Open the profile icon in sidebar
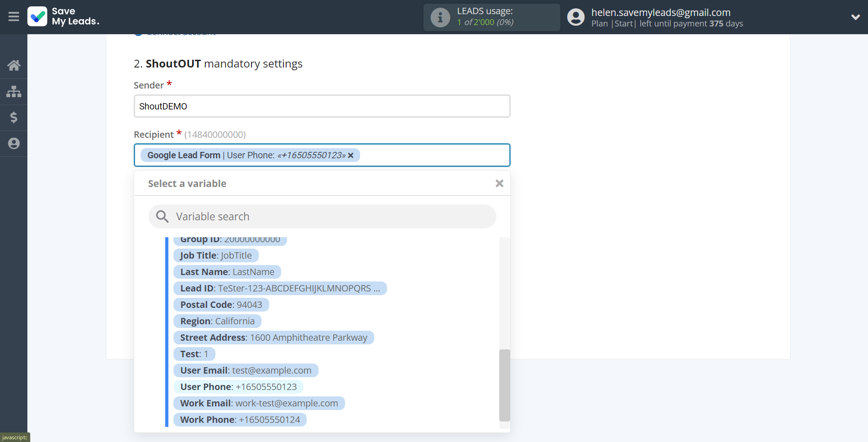 coord(14,144)
